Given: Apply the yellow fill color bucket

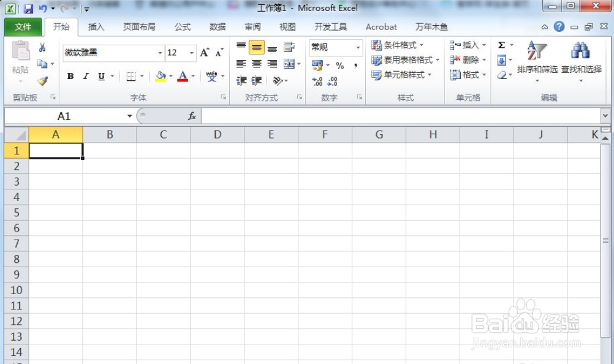Looking at the screenshot, I should click(x=161, y=76).
